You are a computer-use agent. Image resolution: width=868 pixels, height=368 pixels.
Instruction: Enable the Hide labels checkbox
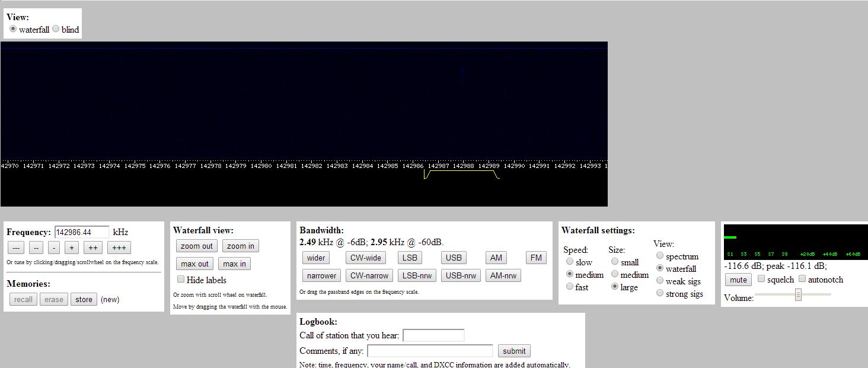[x=181, y=280]
